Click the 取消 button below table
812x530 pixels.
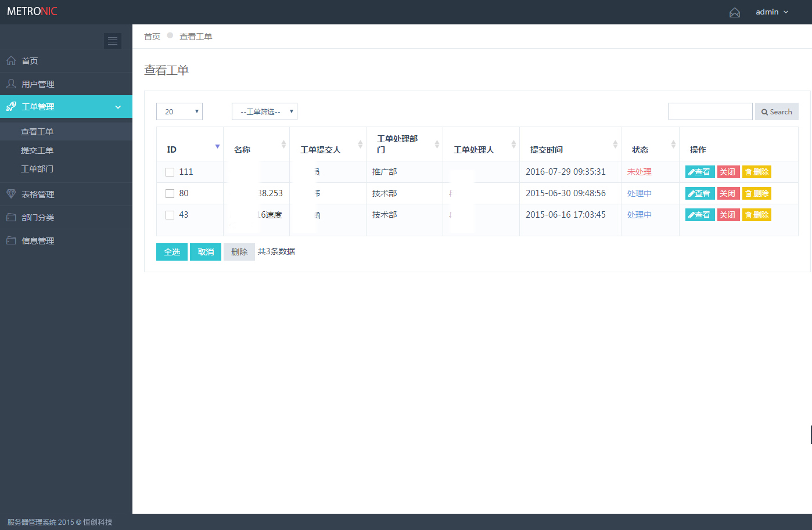click(x=206, y=252)
